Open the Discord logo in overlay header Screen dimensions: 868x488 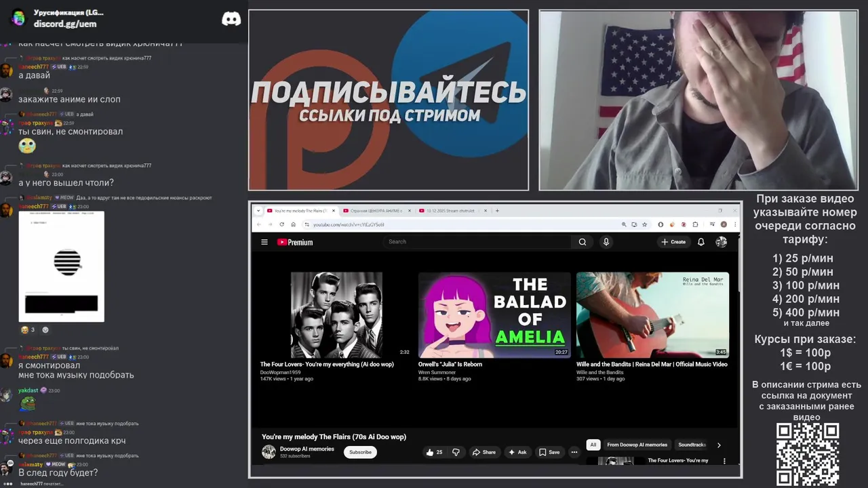231,19
